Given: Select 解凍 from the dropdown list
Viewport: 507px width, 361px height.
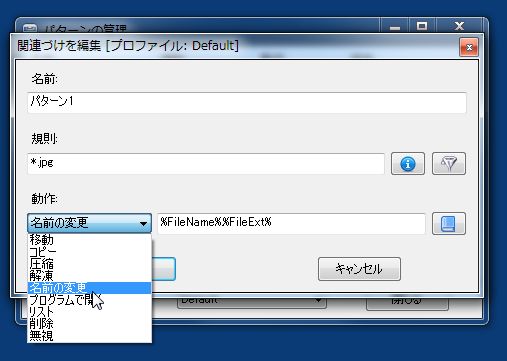Looking at the screenshot, I should point(89,276).
